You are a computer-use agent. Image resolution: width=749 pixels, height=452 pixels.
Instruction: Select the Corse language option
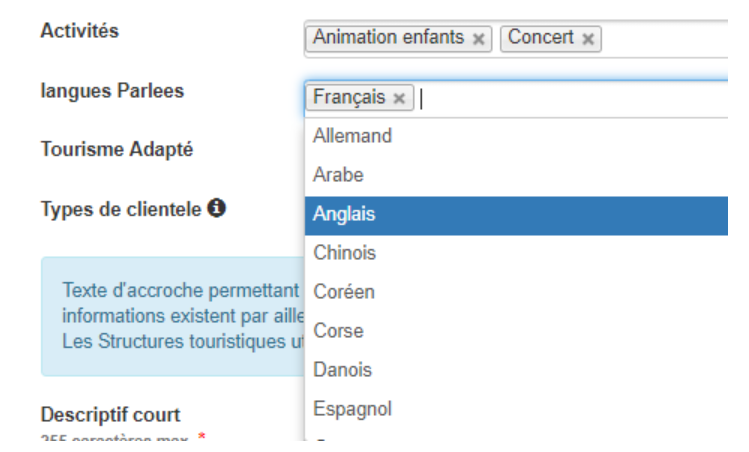[x=516, y=331]
